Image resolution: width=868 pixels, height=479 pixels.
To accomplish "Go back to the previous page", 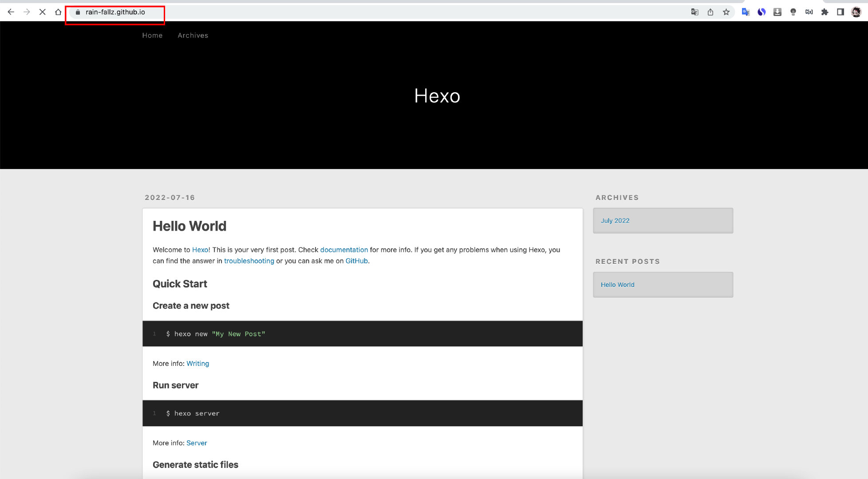I will pyautogui.click(x=11, y=12).
